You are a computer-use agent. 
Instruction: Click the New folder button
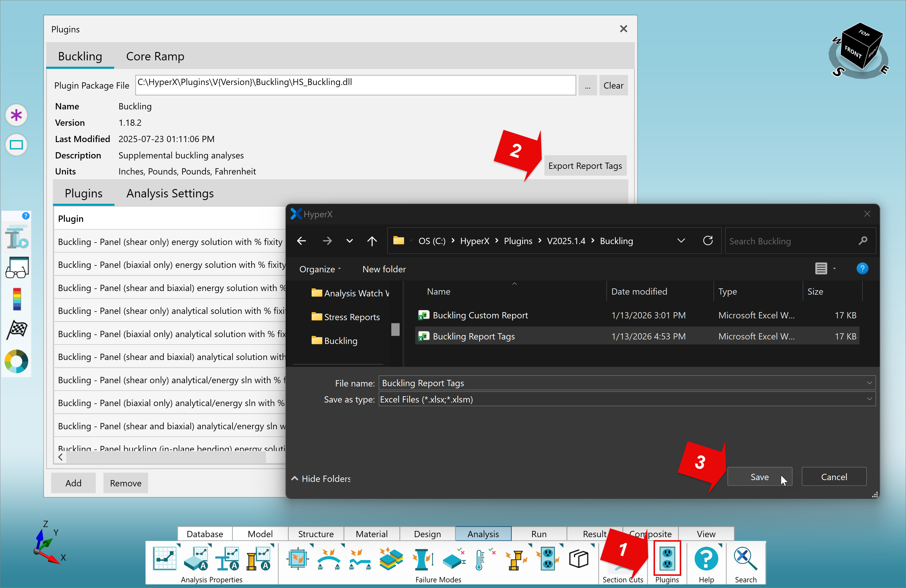coord(384,269)
